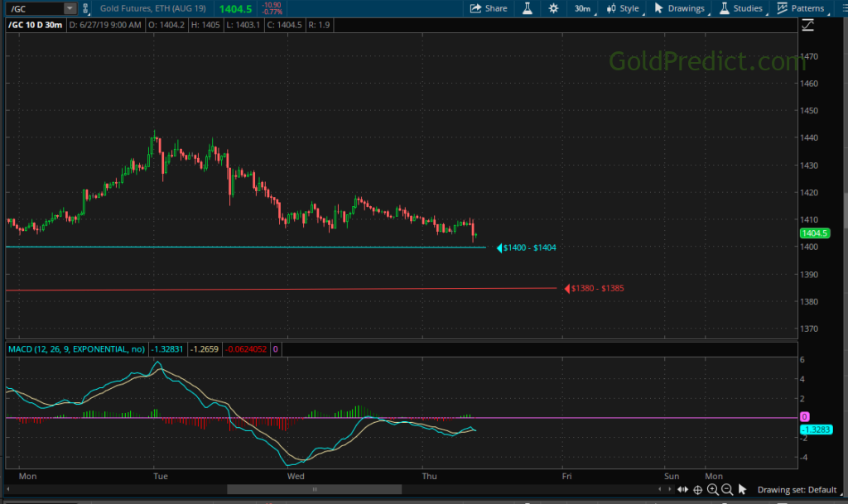Click the Drawings cursor icon
The width and height of the screenshot is (848, 504).
point(658,8)
